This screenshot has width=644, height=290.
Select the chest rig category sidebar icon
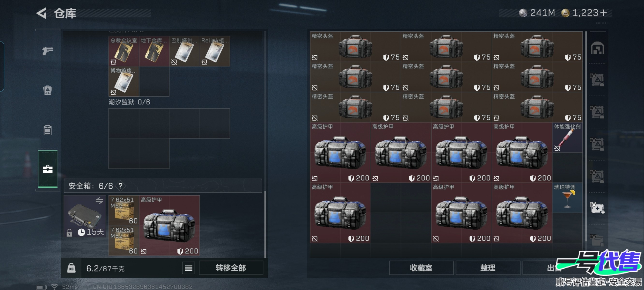tap(47, 130)
